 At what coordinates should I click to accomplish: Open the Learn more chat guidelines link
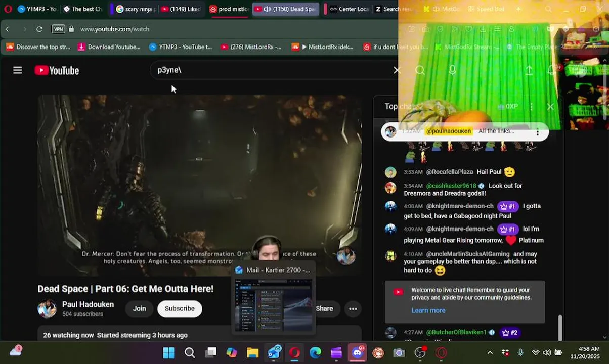(428, 310)
